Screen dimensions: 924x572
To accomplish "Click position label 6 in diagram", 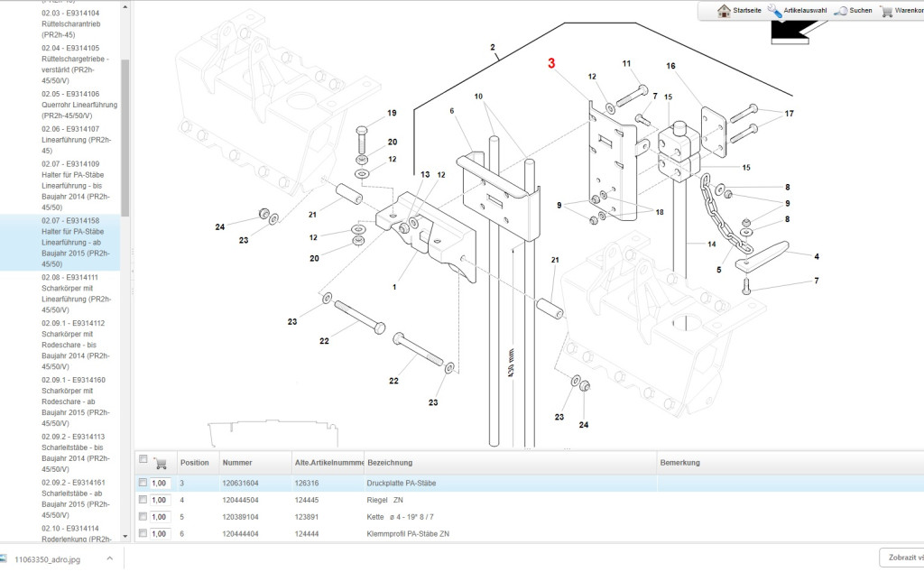I will [x=452, y=111].
